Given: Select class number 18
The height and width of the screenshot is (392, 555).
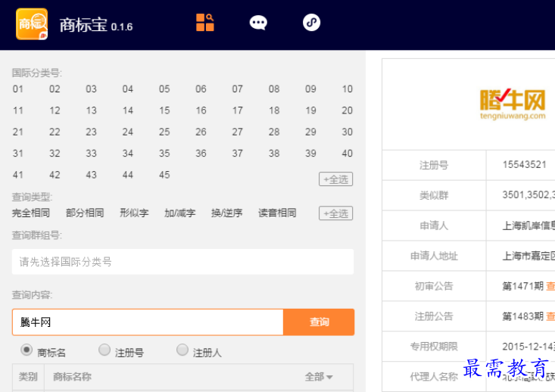Looking at the screenshot, I should 274,110.
